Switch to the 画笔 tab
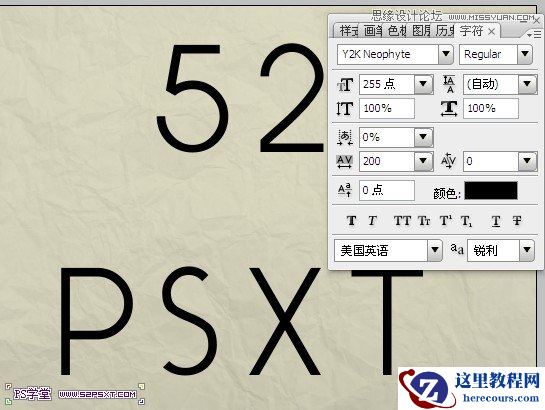Image resolution: width=545 pixels, height=410 pixels. [x=373, y=31]
